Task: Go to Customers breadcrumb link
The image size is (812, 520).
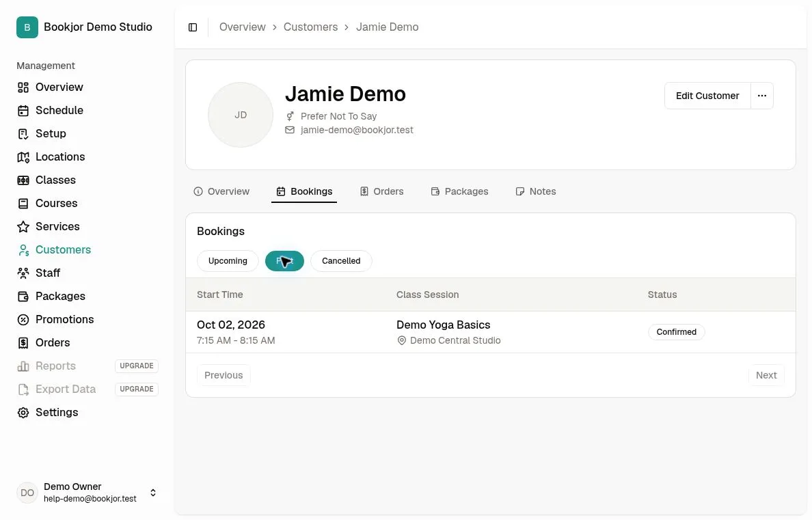Action: tap(311, 27)
